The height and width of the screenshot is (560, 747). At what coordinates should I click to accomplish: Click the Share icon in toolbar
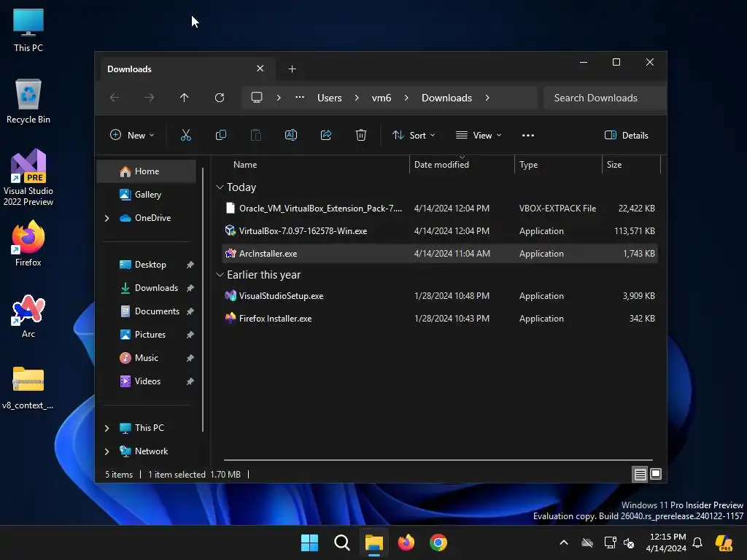click(x=326, y=135)
